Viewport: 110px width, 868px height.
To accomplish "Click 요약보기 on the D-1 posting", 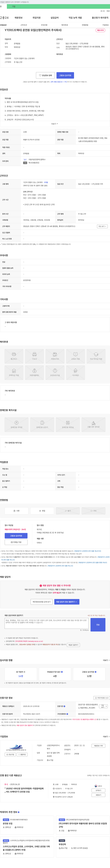I will (x=98, y=790).
